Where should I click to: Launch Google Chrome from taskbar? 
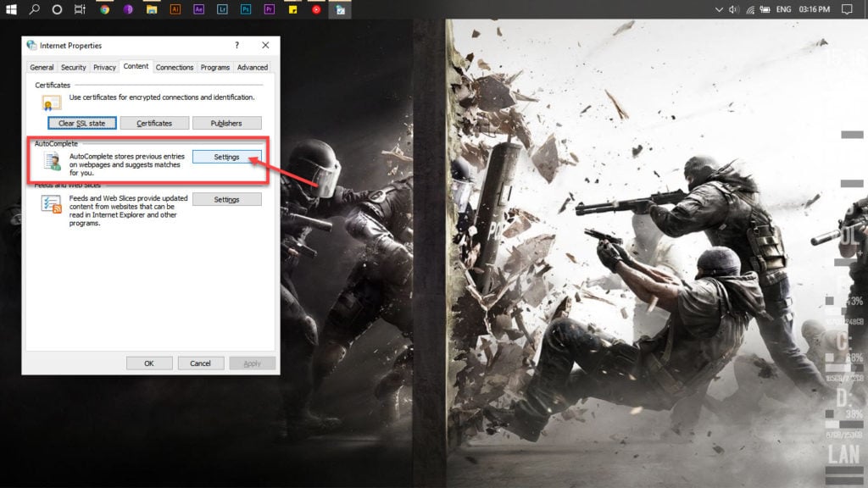[x=104, y=9]
